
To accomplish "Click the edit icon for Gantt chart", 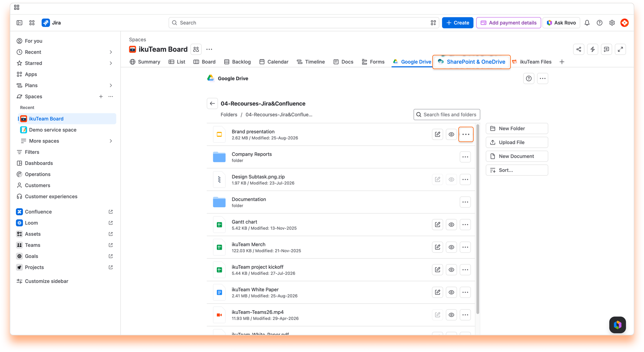I will coord(438,225).
